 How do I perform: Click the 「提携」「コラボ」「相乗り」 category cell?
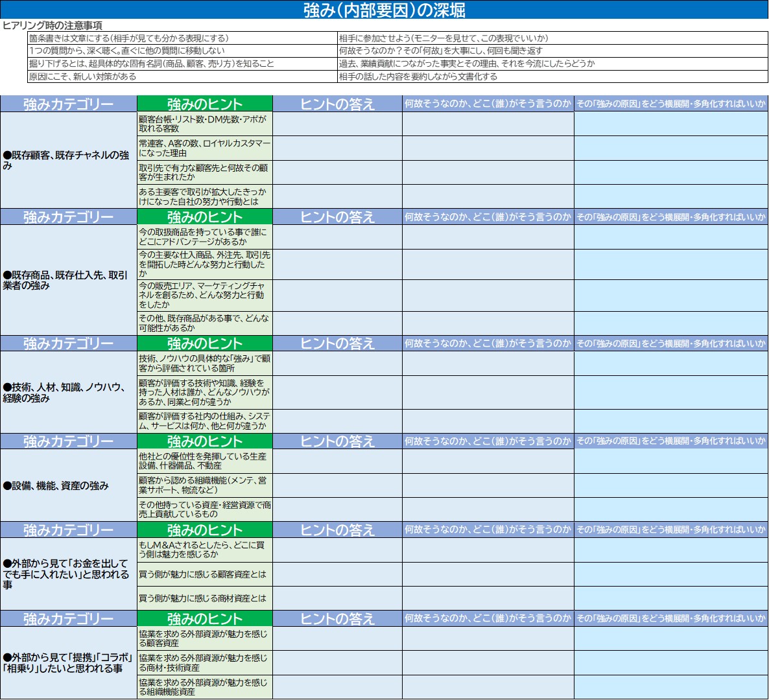click(x=68, y=662)
